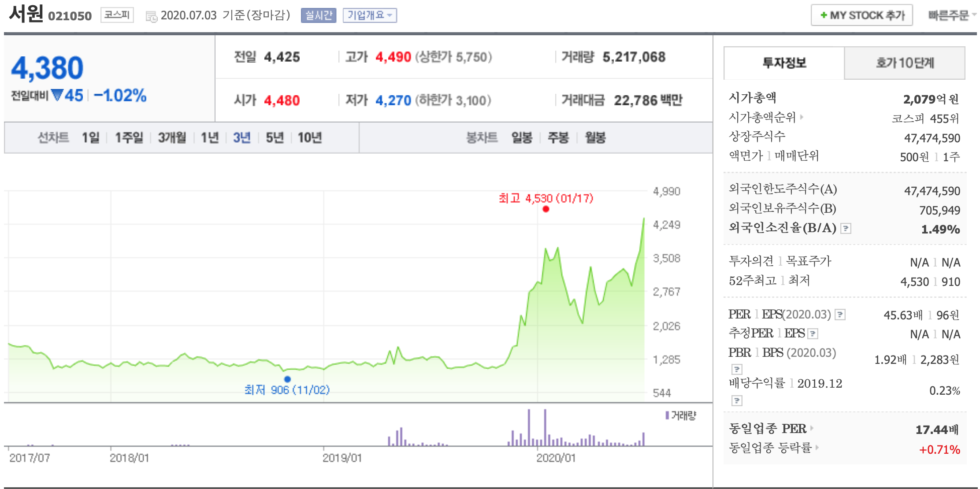Click the 코스피 455위 rank value
This screenshot has width=980, height=489.
925,119
